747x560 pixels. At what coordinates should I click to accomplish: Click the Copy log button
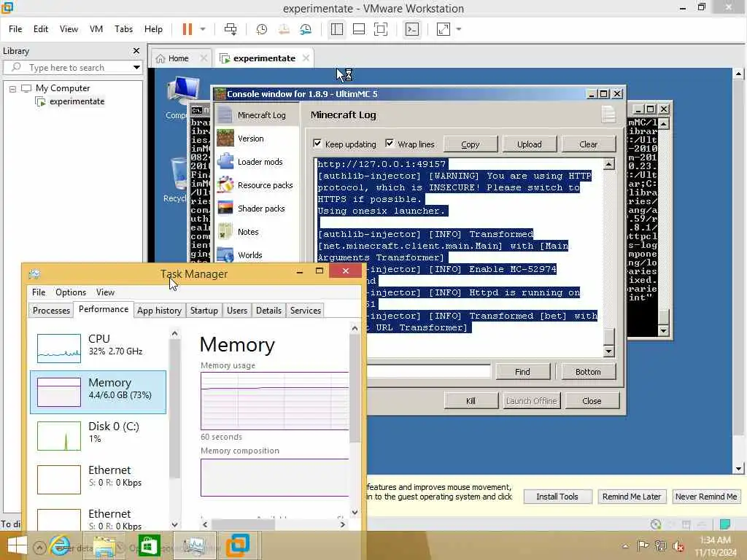click(471, 144)
